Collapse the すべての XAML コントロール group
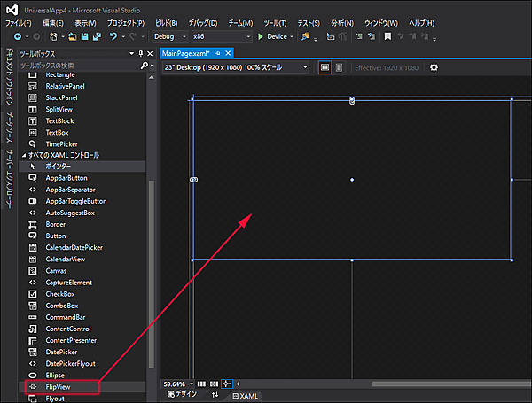Viewport: 532px width, 403px height. (24, 155)
